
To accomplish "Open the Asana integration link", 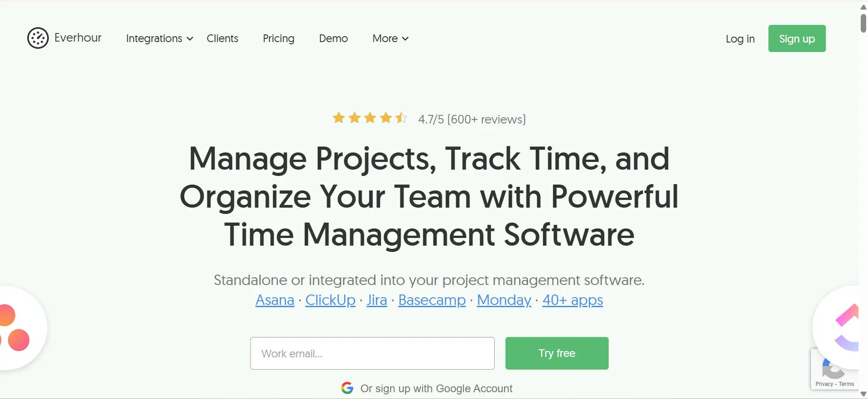I will [275, 300].
